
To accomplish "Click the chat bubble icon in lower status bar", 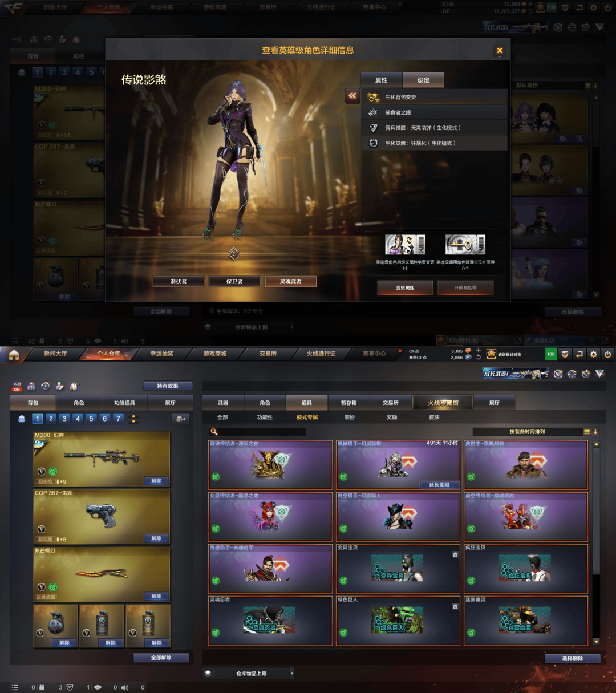I will point(97,687).
